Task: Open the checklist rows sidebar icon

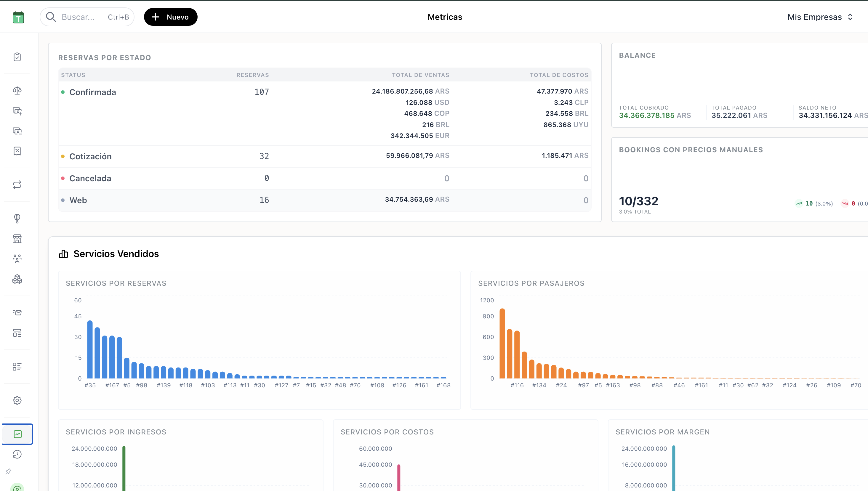Action: click(x=17, y=367)
